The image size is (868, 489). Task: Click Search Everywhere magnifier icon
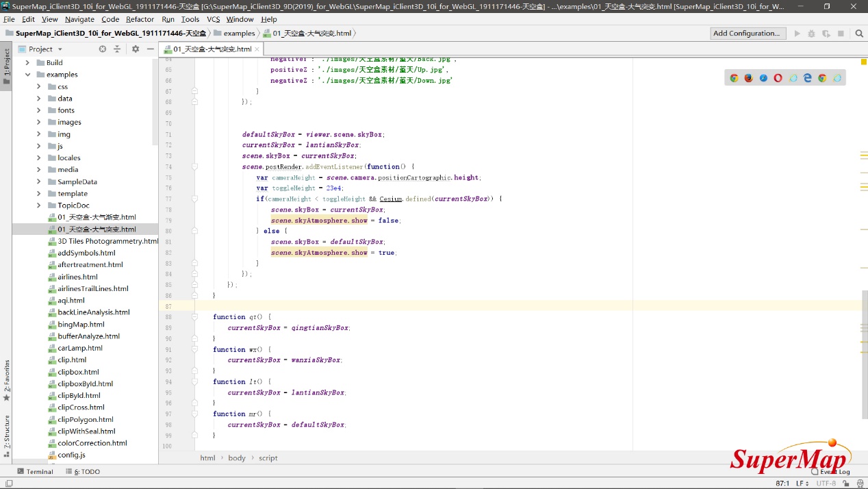click(x=859, y=33)
